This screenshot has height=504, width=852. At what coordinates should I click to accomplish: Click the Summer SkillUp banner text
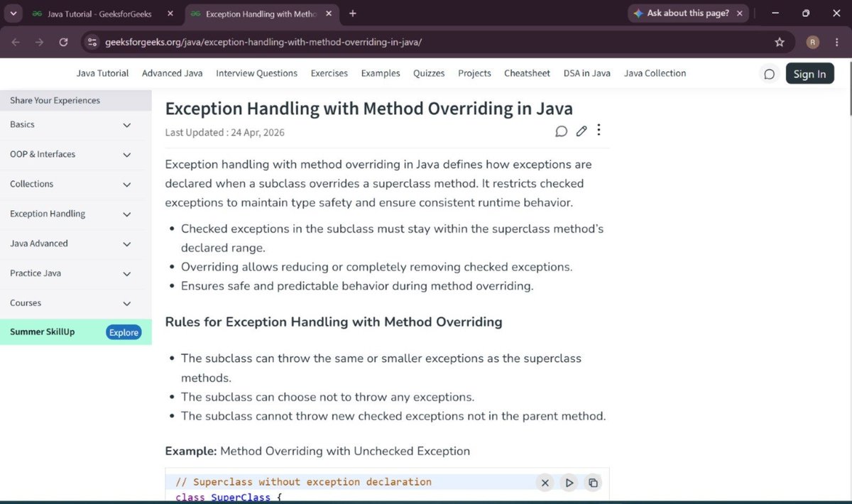(42, 332)
